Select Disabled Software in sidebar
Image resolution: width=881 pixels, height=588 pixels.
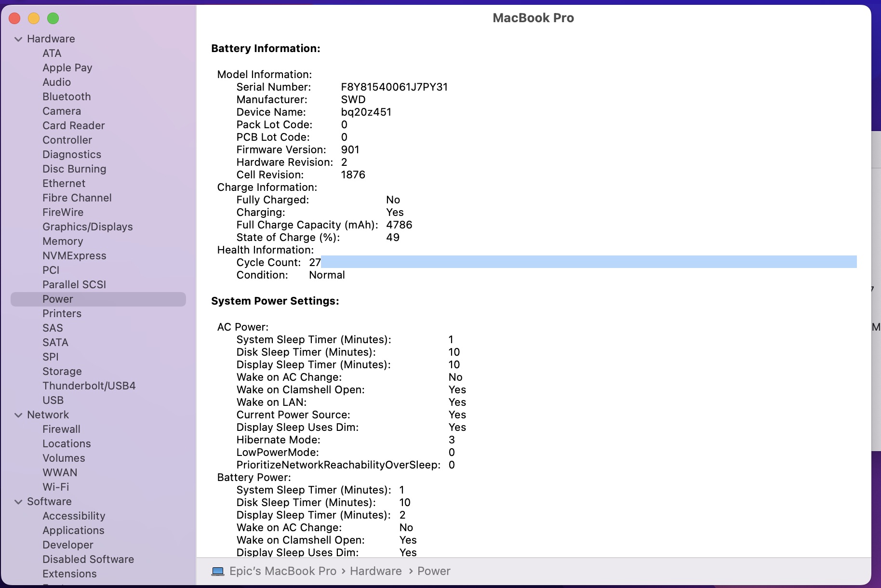88,560
